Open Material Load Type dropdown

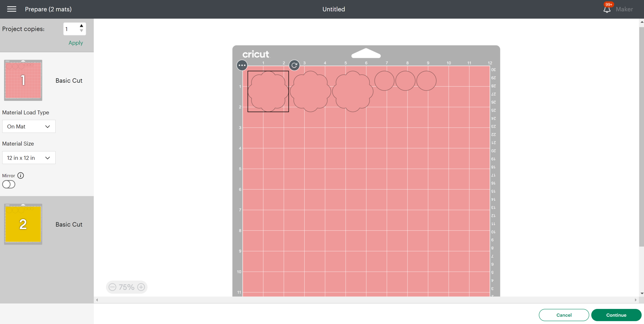tap(29, 126)
